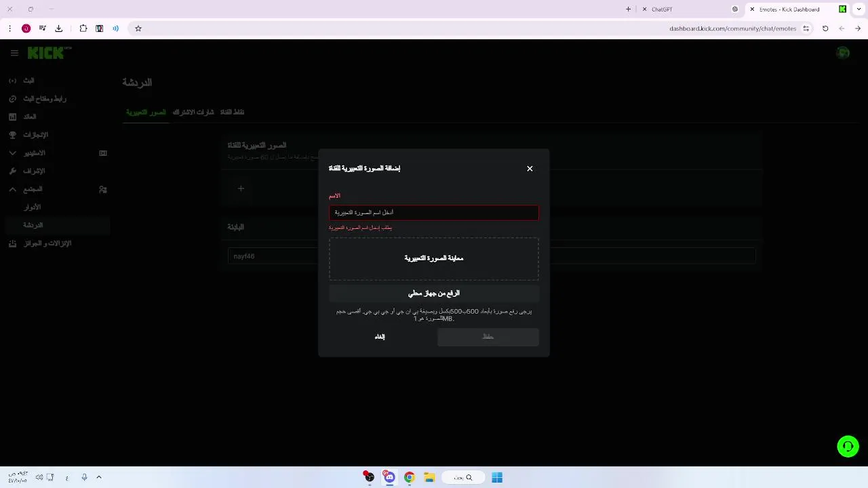Collapse the community (المجتمع) chevron
This screenshot has height=488, width=868.
[12, 189]
